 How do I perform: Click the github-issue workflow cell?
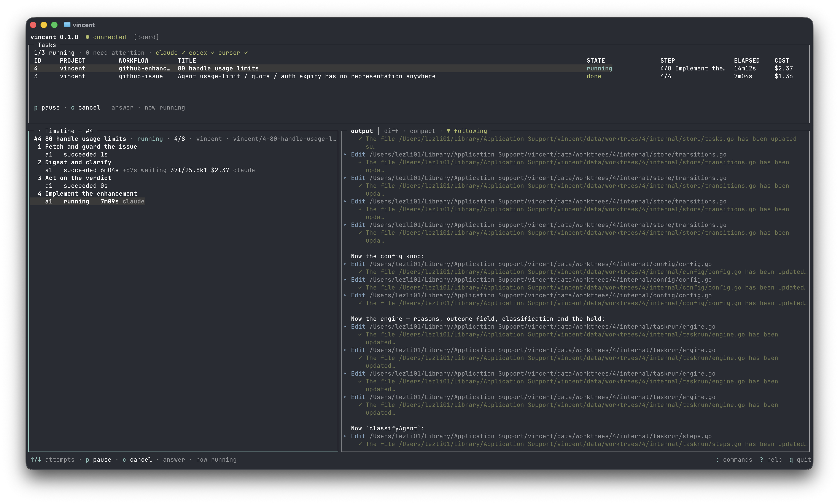click(x=141, y=76)
